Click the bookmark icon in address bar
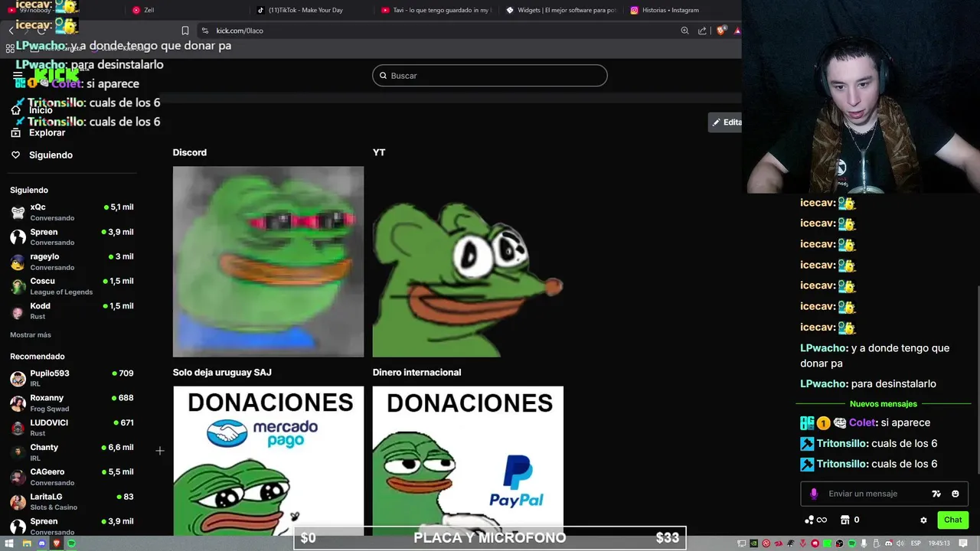Image resolution: width=980 pixels, height=551 pixels. tap(185, 31)
